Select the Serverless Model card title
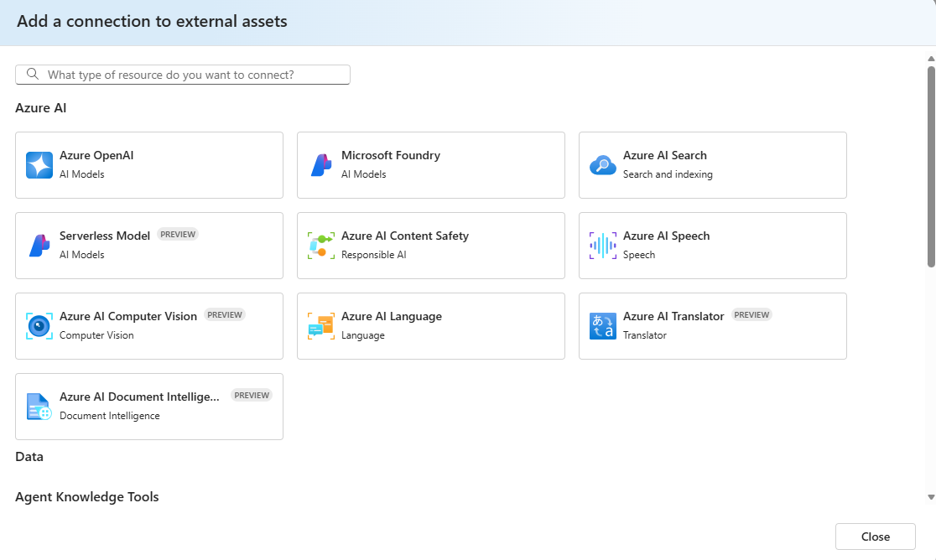 [x=105, y=236]
